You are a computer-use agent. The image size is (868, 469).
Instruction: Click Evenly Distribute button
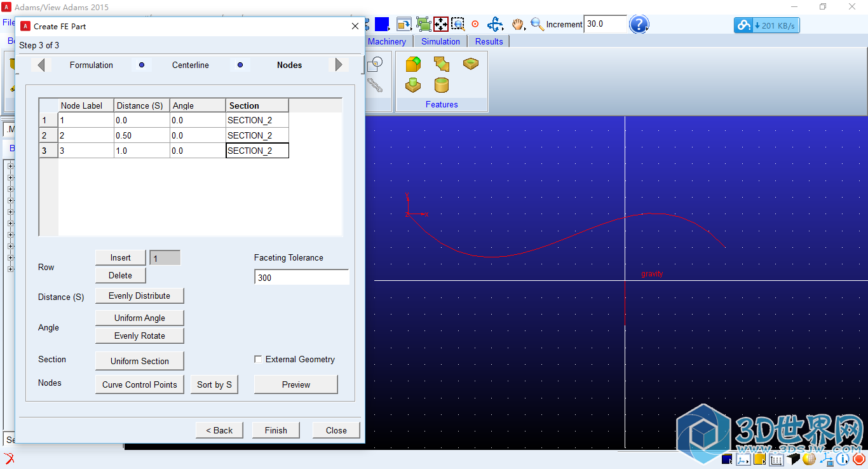(x=140, y=296)
